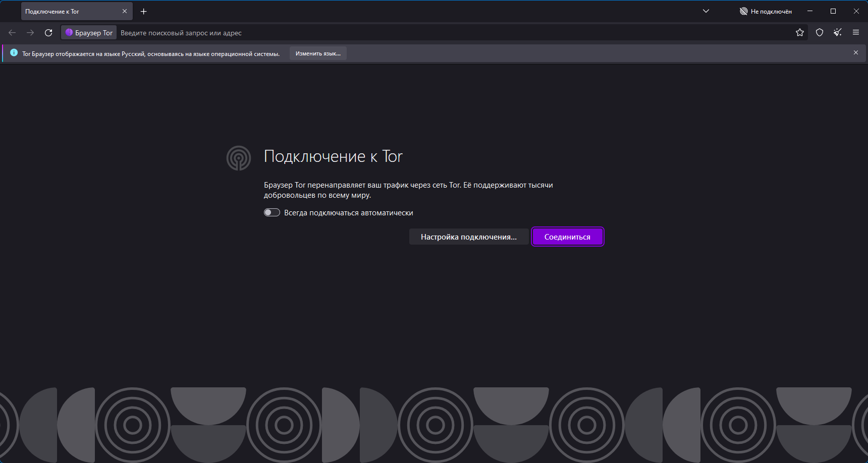
Task: Maximize the browser window
Action: click(833, 11)
